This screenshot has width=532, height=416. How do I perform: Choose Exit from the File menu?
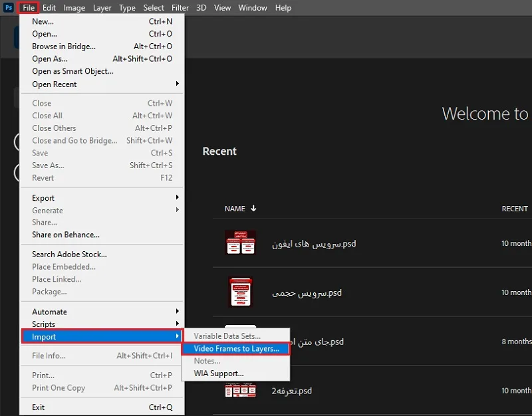pos(102,407)
